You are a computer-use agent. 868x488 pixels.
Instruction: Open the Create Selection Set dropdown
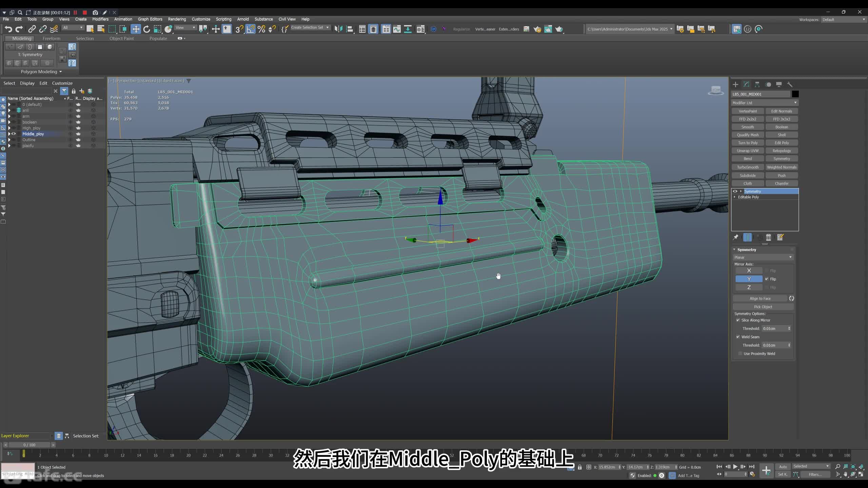click(x=310, y=27)
